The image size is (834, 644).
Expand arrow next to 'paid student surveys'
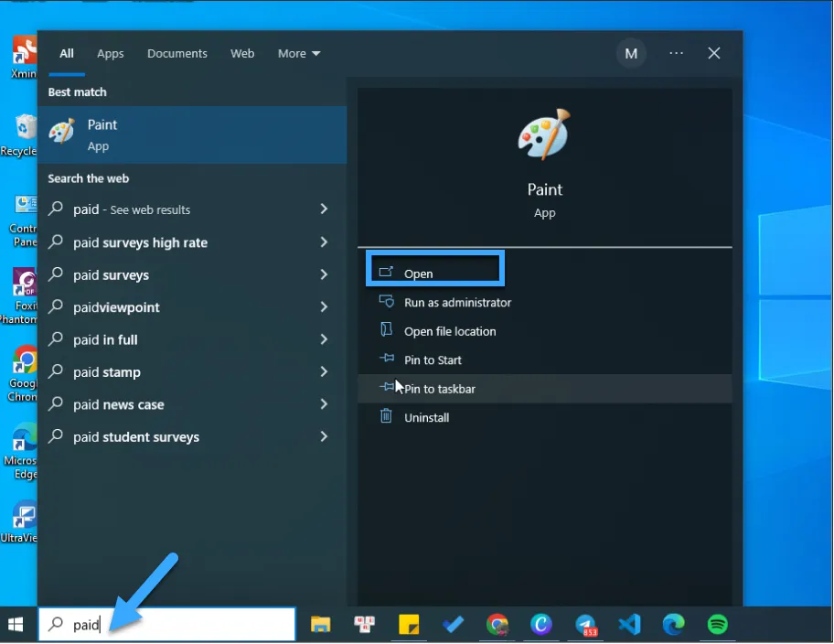[x=324, y=437]
